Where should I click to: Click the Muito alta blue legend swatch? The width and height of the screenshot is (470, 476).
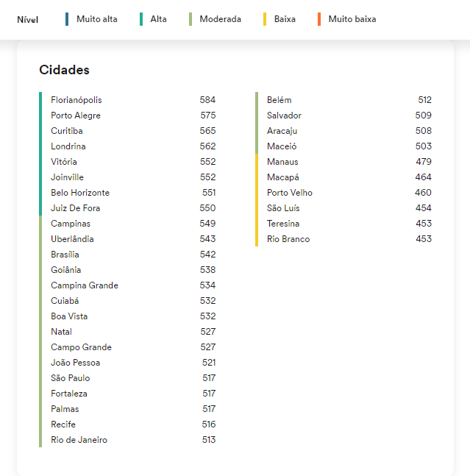point(67,19)
